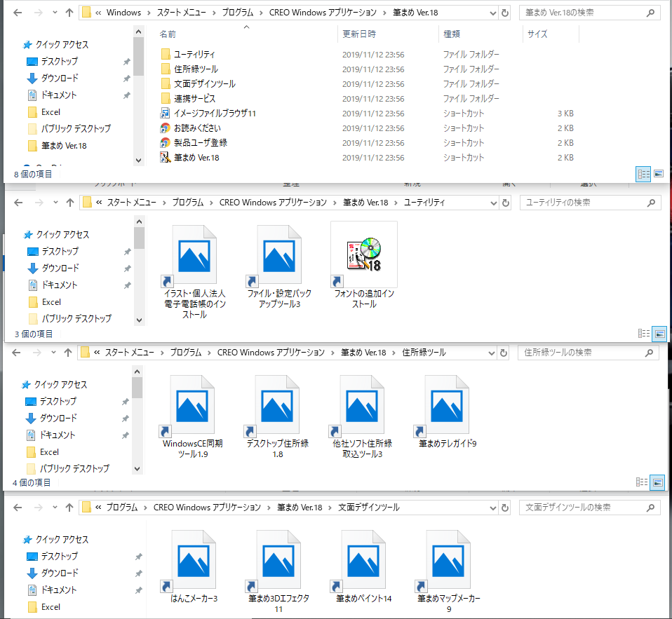This screenshot has width=672, height=619.
Task: Expand address bar history in ユーティリティ window
Action: coord(494,203)
